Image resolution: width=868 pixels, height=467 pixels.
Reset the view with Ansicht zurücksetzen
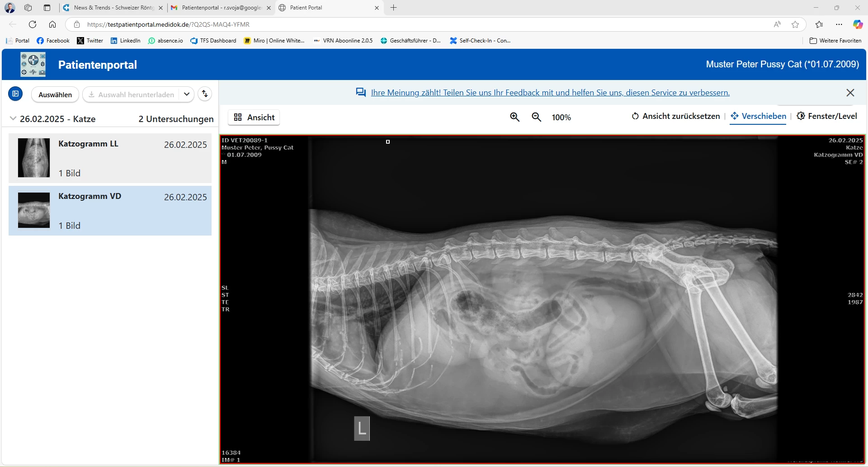click(675, 116)
